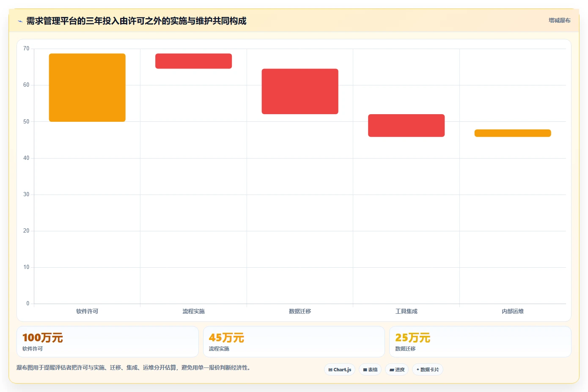Click the lightning icon beside the title
The width and height of the screenshot is (588, 392).
pyautogui.click(x=20, y=21)
